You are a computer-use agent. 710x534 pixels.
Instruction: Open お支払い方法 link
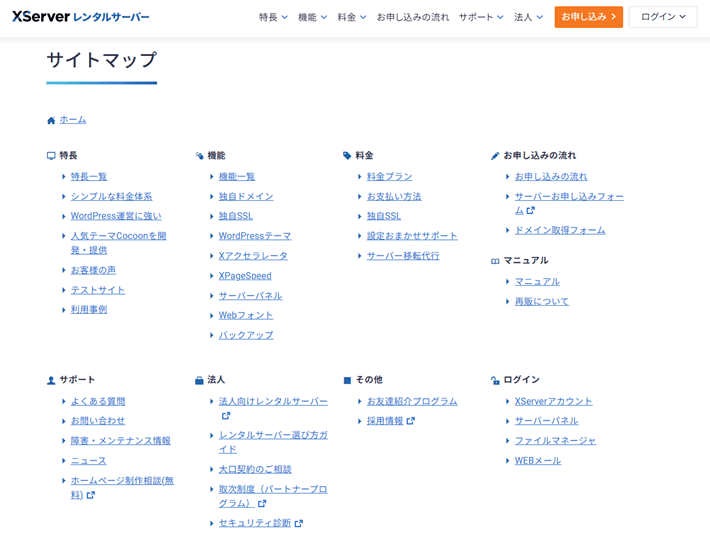(394, 197)
